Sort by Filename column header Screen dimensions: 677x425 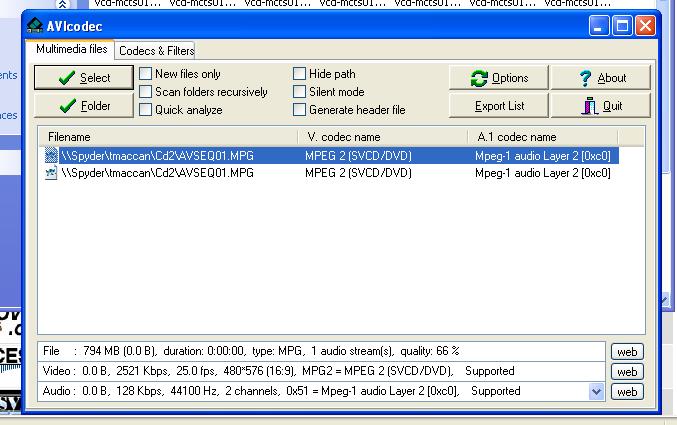tap(168, 137)
